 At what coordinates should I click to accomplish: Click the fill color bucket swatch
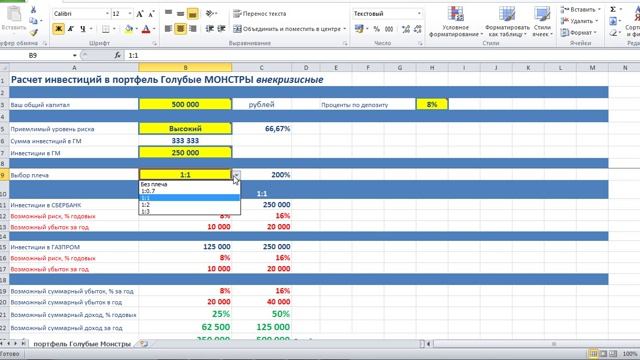click(x=129, y=29)
